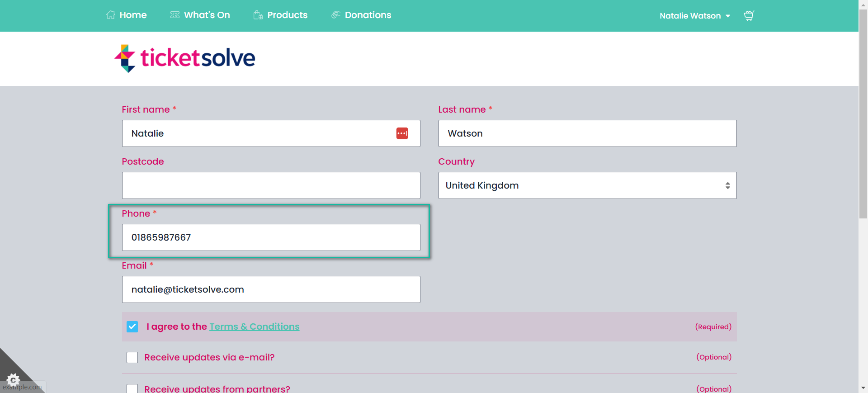Click the "Country" field label
Screen dimensions: 868x393
tap(456, 161)
